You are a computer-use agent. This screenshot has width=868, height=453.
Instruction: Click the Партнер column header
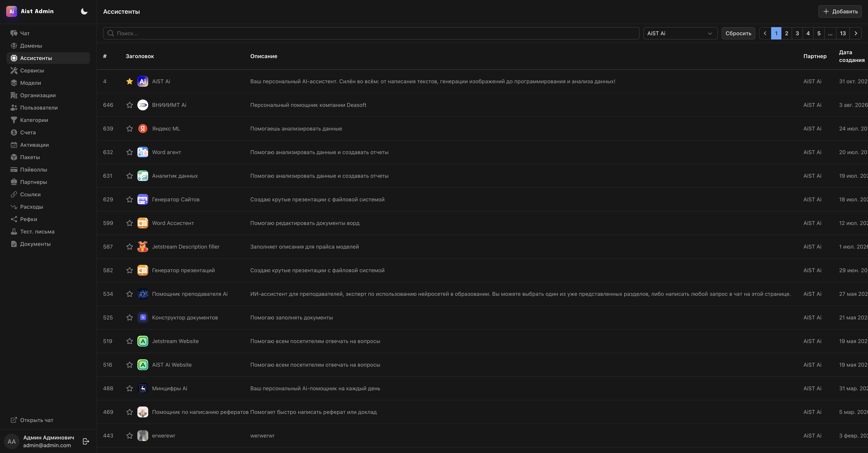click(815, 56)
